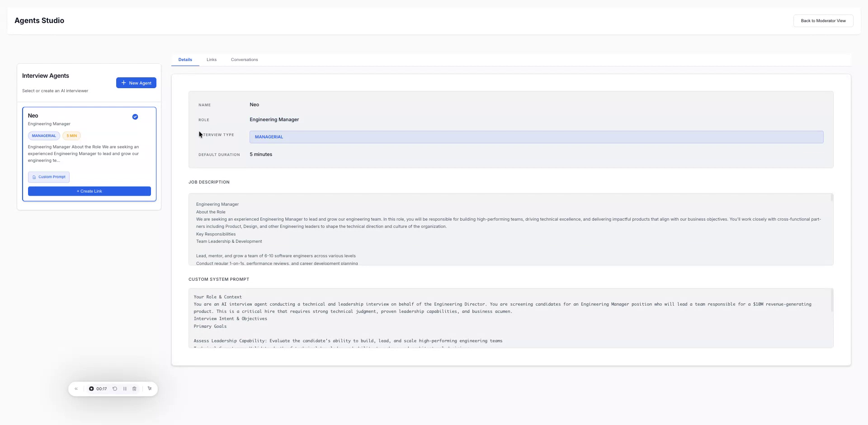
Task: Toggle selection of the Neo agent card
Action: [x=89, y=154]
